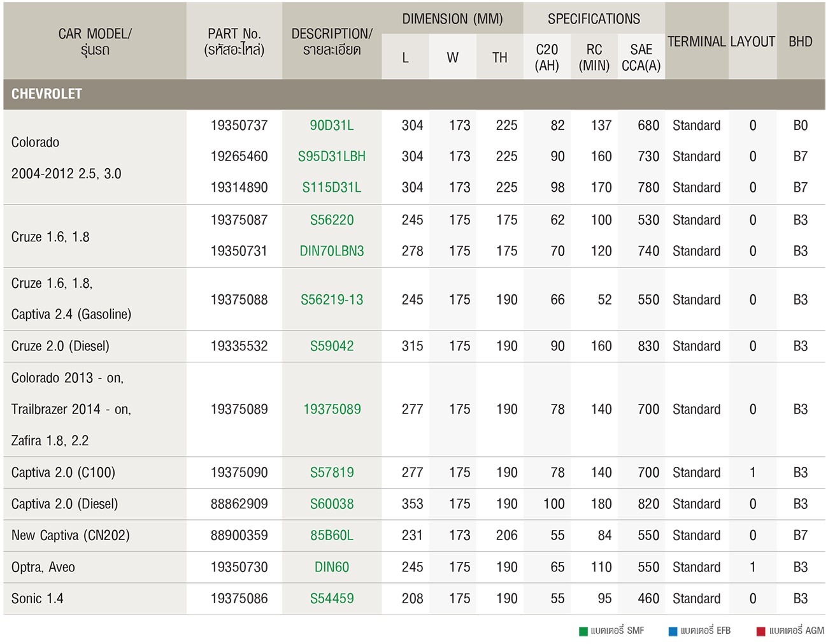
Task: Select description S57819
Action: (332, 473)
